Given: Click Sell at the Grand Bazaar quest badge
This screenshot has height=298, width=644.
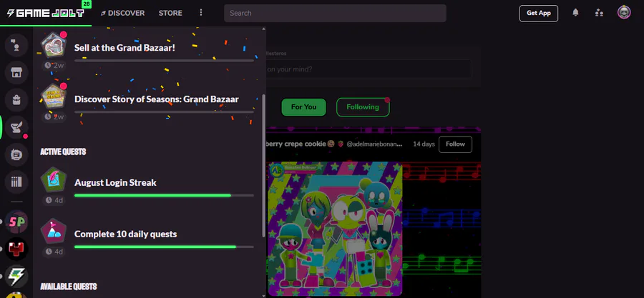Looking at the screenshot, I should [x=54, y=45].
